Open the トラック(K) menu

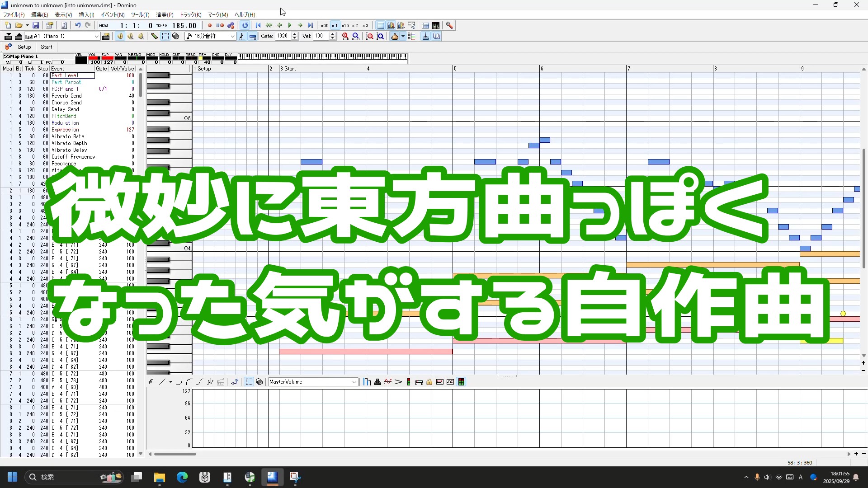coord(190,15)
